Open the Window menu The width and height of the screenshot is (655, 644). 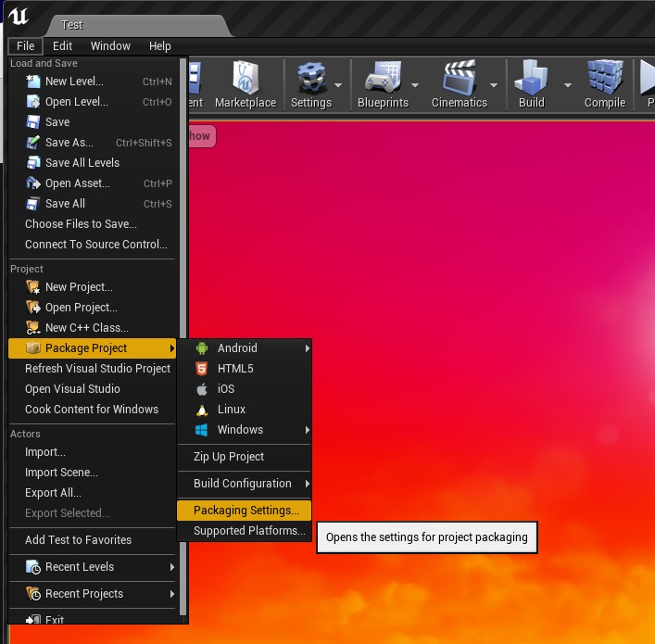pyautogui.click(x=110, y=46)
